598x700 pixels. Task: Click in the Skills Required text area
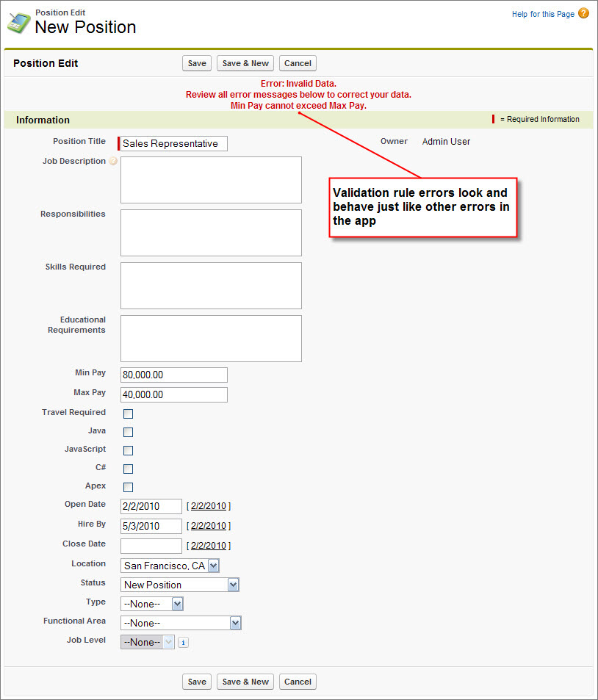pyautogui.click(x=212, y=286)
